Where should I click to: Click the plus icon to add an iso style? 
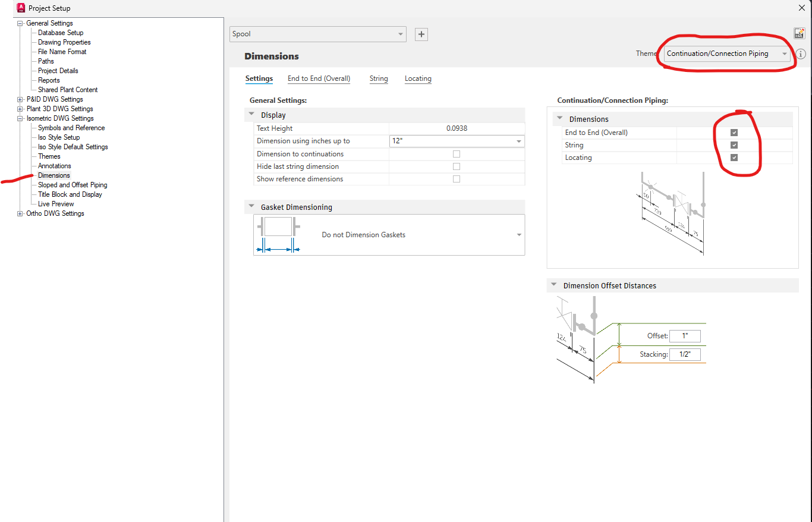point(421,34)
